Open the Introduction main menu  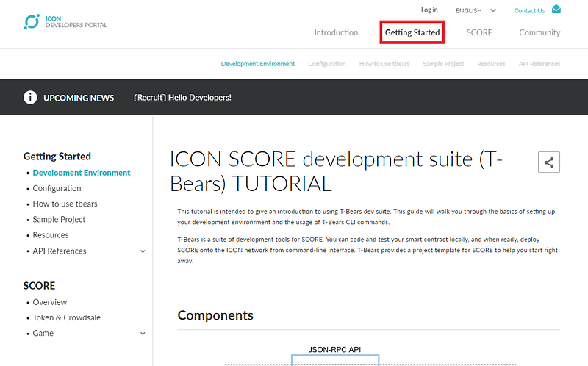pyautogui.click(x=336, y=32)
